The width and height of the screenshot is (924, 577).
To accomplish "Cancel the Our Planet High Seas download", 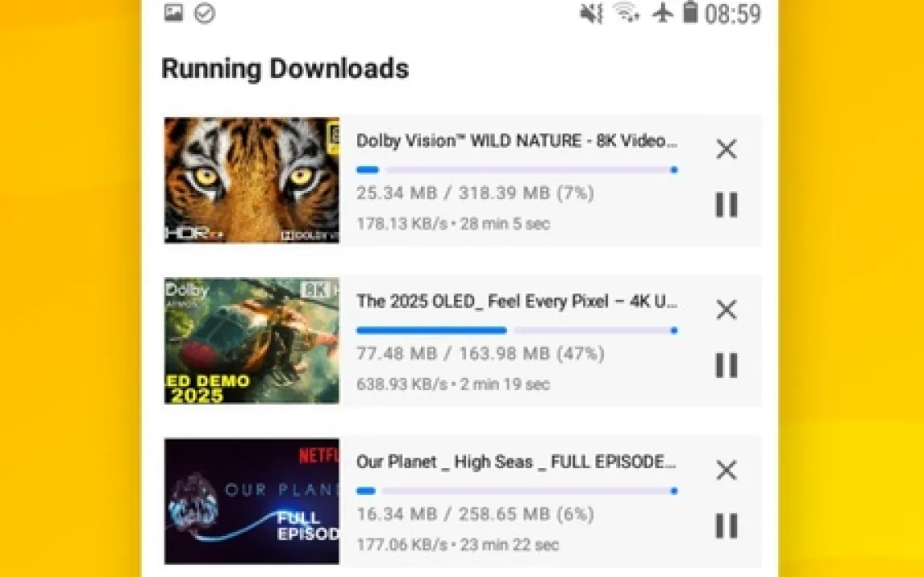I will (x=726, y=471).
